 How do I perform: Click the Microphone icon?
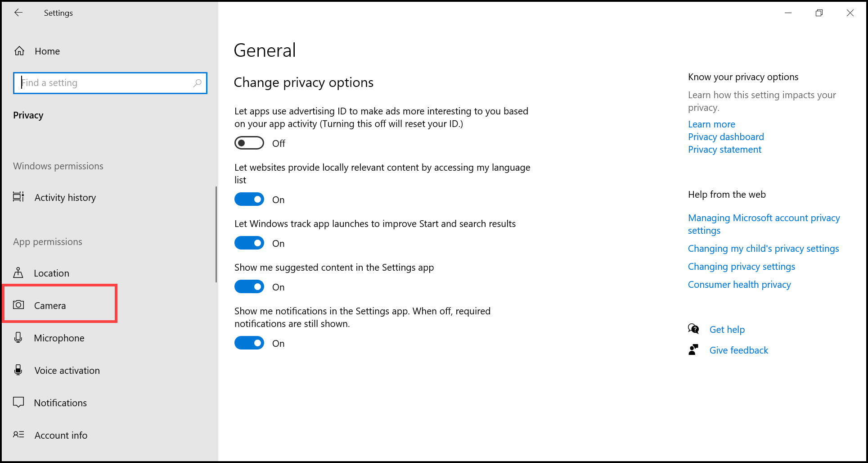tap(18, 337)
